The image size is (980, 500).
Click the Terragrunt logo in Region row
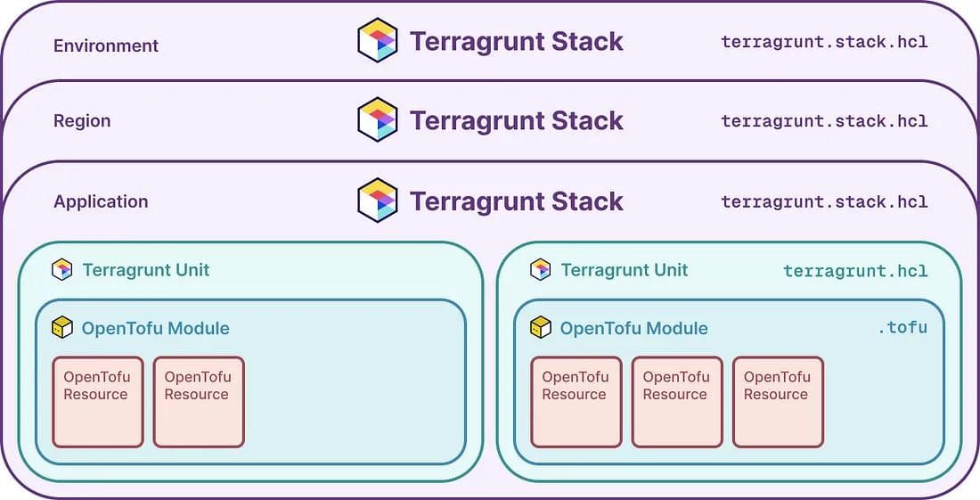(378, 119)
